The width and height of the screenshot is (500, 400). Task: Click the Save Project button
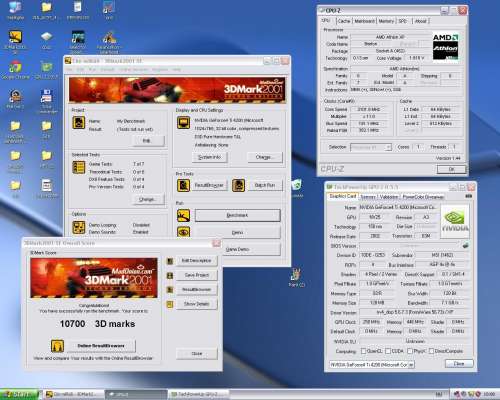click(x=197, y=275)
